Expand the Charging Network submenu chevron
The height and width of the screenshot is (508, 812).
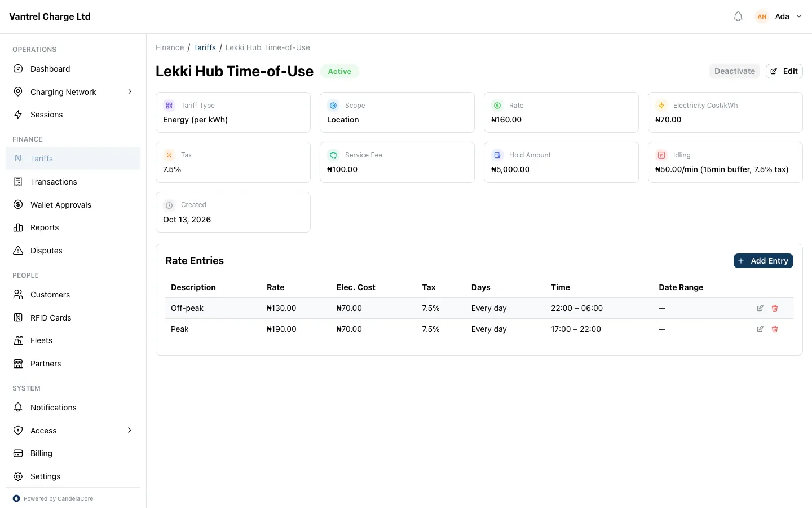(130, 91)
